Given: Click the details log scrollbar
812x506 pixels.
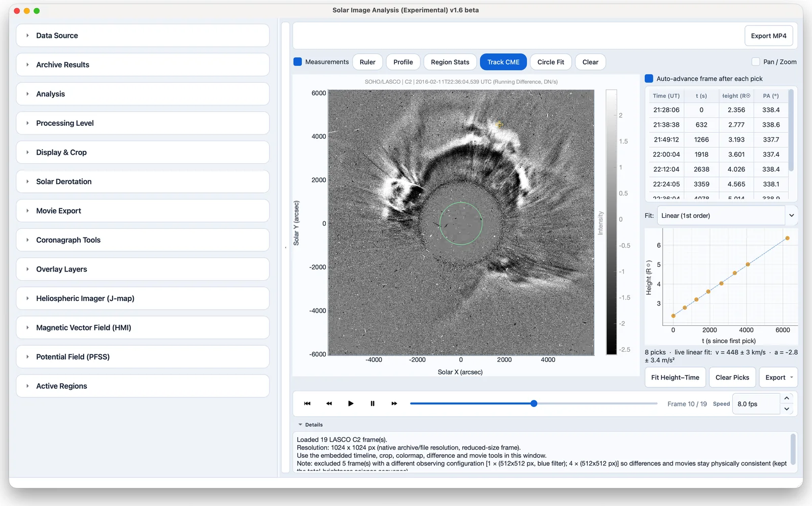Looking at the screenshot, I should [793, 449].
